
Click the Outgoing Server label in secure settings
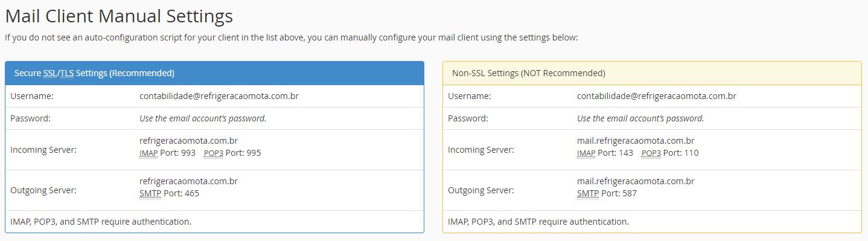43,190
